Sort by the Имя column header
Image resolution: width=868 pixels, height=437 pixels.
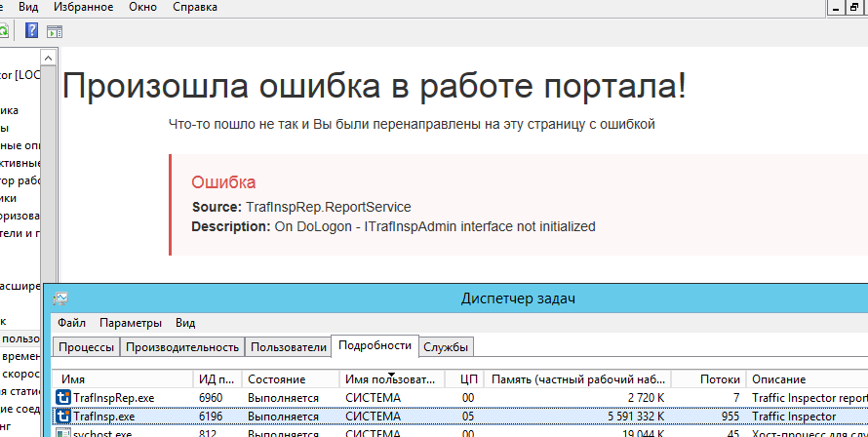click(x=123, y=379)
